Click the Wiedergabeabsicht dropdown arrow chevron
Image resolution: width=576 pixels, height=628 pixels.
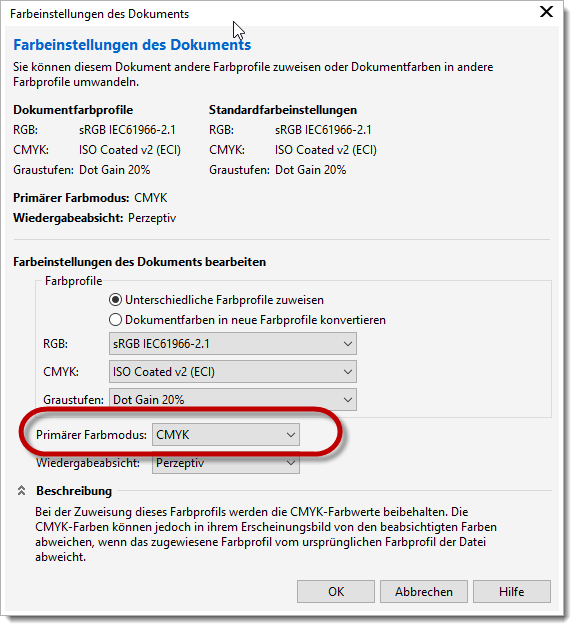pyautogui.click(x=291, y=463)
